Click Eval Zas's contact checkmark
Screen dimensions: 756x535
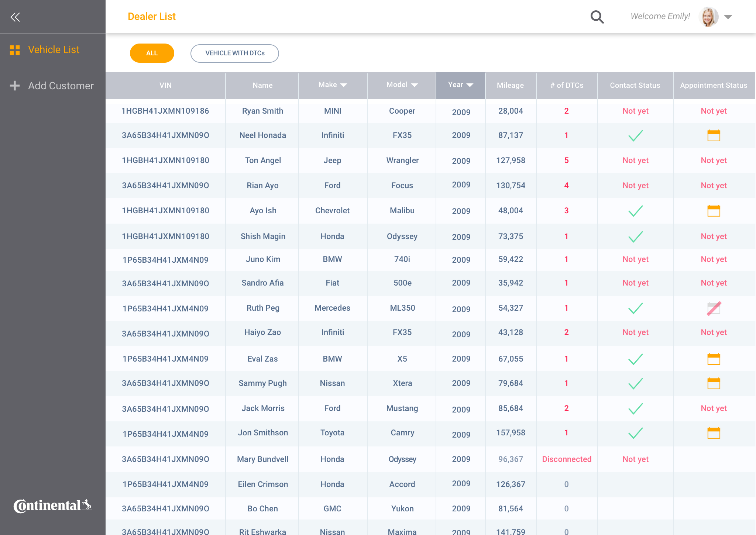pyautogui.click(x=635, y=359)
